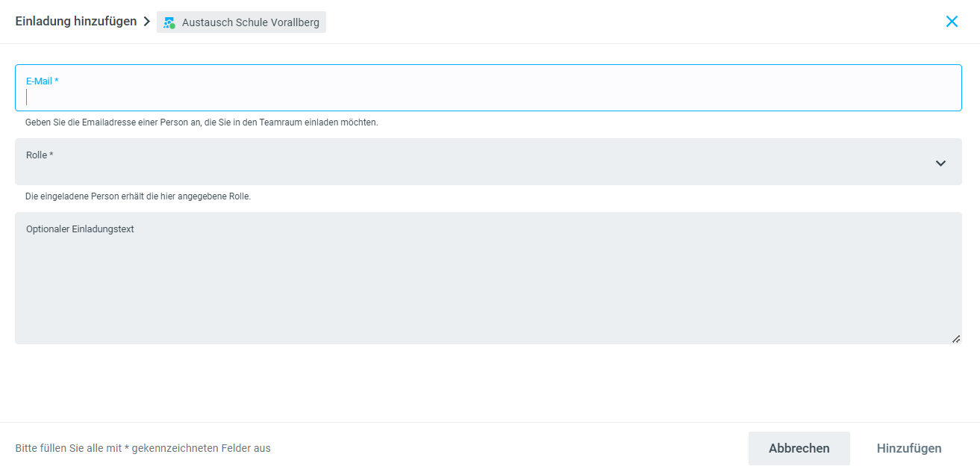Click the empty area below the invitation text box
The image size is (980, 472).
tap(488, 382)
